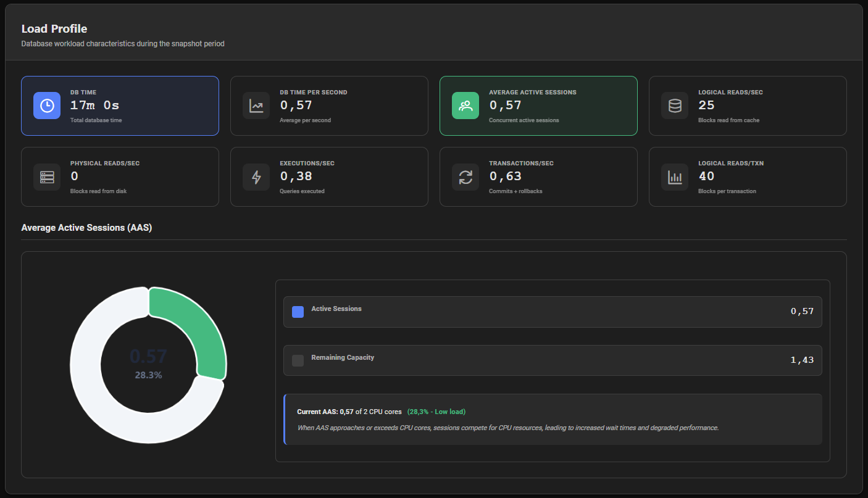Click the 1,43 Remaining Capacity value
The height and width of the screenshot is (498, 868).
[x=802, y=360]
